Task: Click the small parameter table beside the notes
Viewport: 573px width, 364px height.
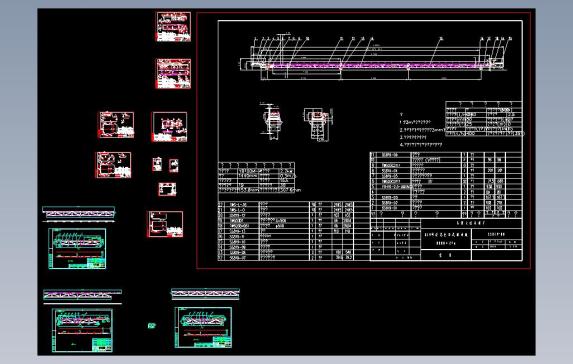Action: [x=484, y=119]
